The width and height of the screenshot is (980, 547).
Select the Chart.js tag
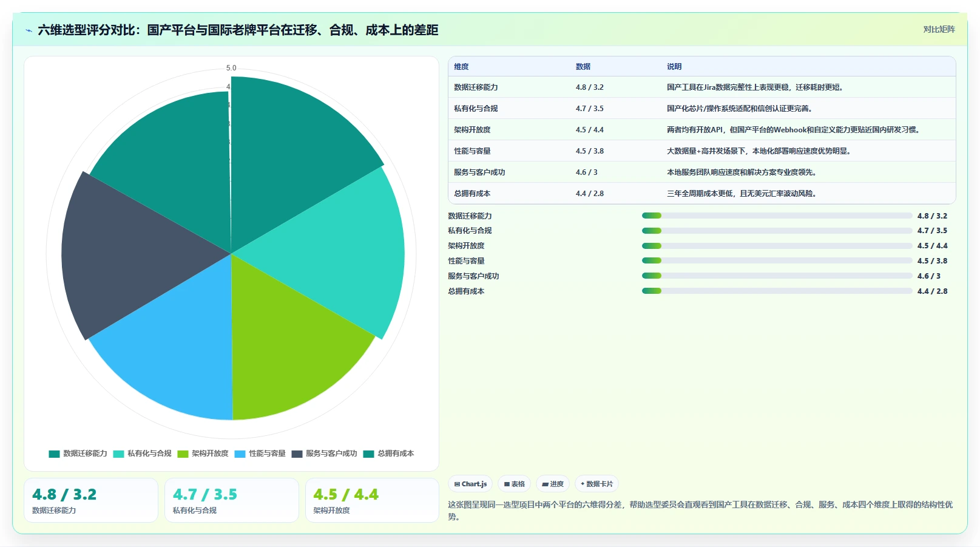470,484
